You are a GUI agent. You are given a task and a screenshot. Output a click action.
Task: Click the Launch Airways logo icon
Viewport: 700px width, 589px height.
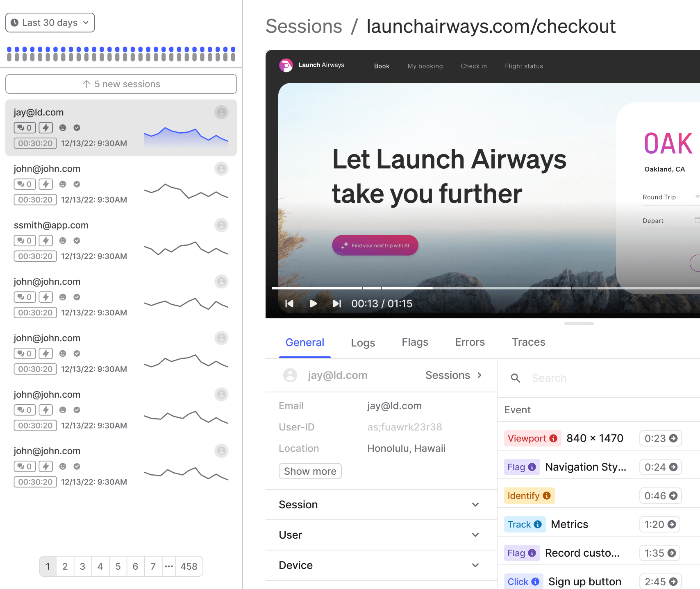click(x=286, y=65)
